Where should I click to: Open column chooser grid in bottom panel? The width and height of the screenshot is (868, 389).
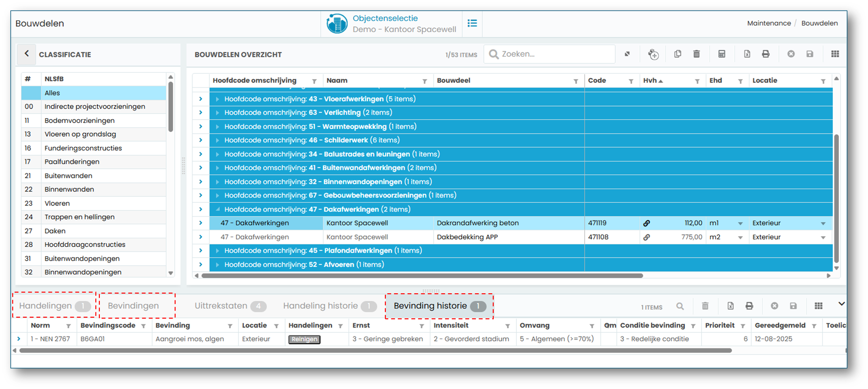click(x=819, y=306)
